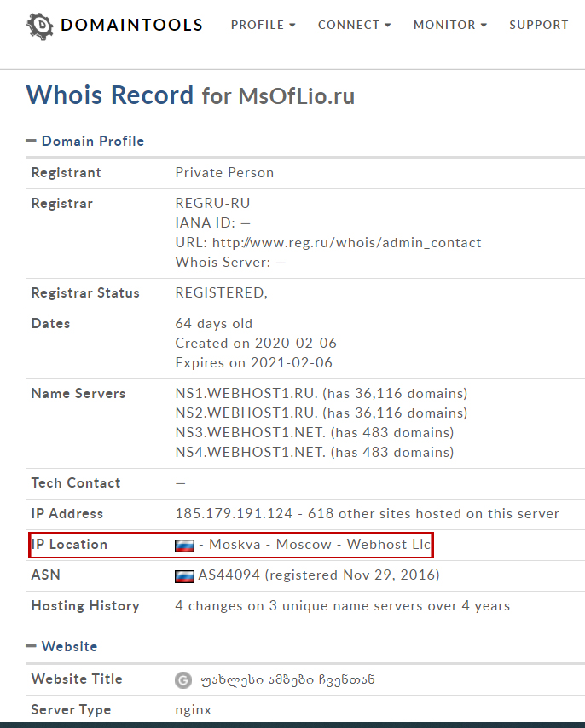The height and width of the screenshot is (728, 585).
Task: Click the Russian flag icon beside Moskva
Action: tap(184, 545)
